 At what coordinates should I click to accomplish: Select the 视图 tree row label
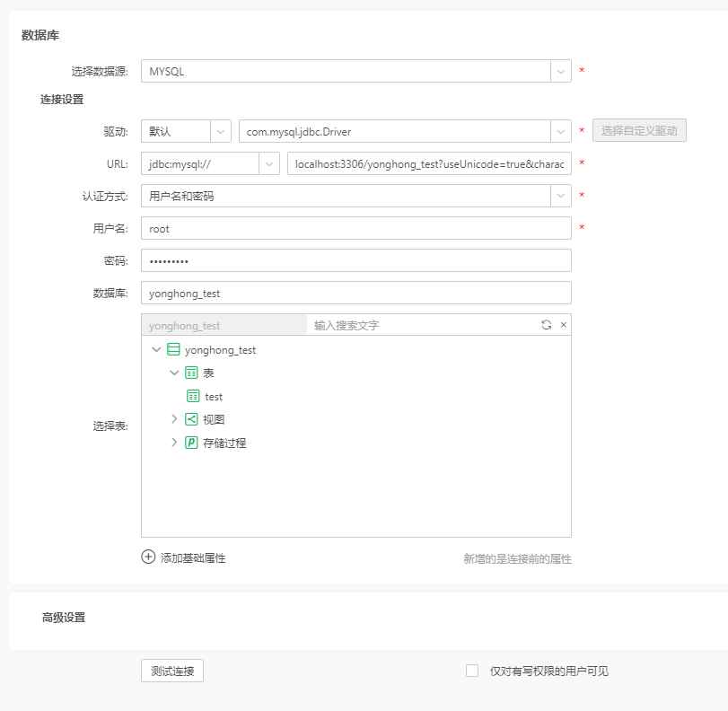click(x=214, y=420)
